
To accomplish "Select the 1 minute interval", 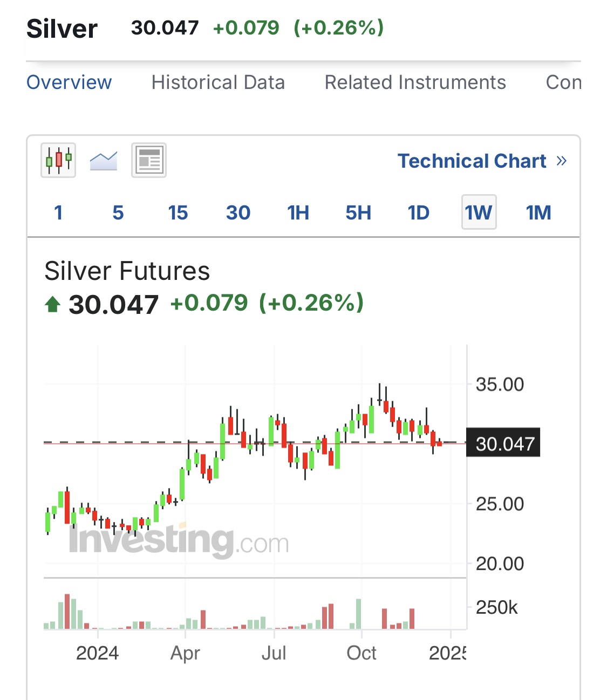I will coord(58,212).
